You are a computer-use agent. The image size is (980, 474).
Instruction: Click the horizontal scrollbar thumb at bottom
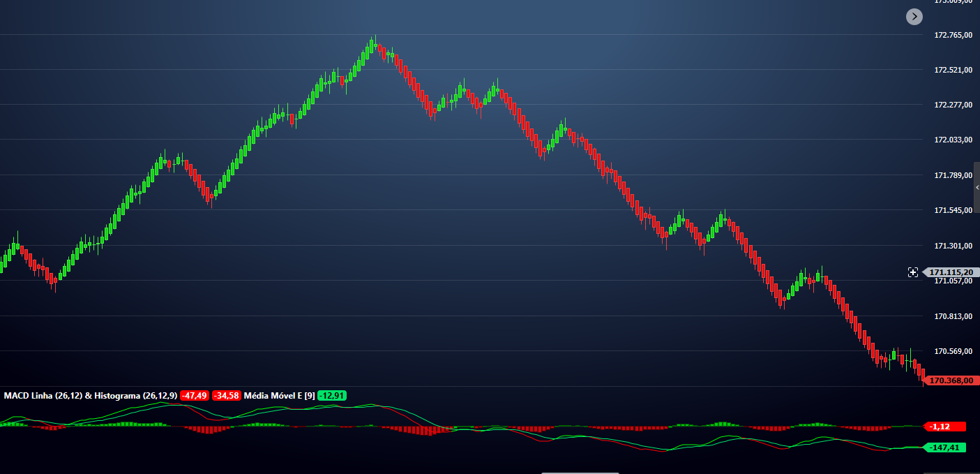click(580, 473)
